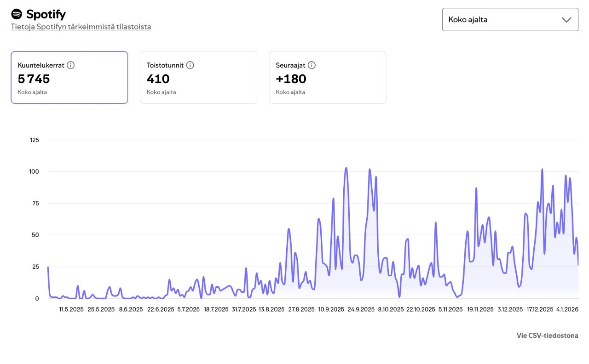
Task: Click the Spotify logo icon
Action: 17,14
